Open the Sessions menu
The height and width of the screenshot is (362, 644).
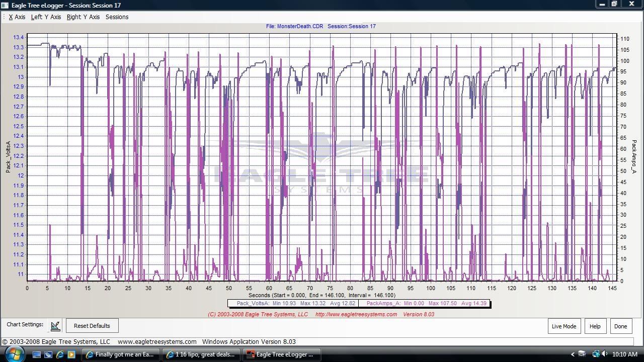(x=117, y=17)
